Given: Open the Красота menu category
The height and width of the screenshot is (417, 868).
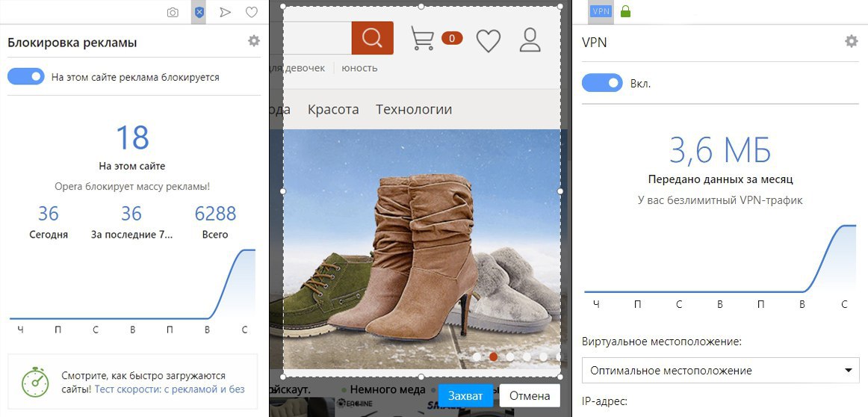Looking at the screenshot, I should (x=333, y=110).
